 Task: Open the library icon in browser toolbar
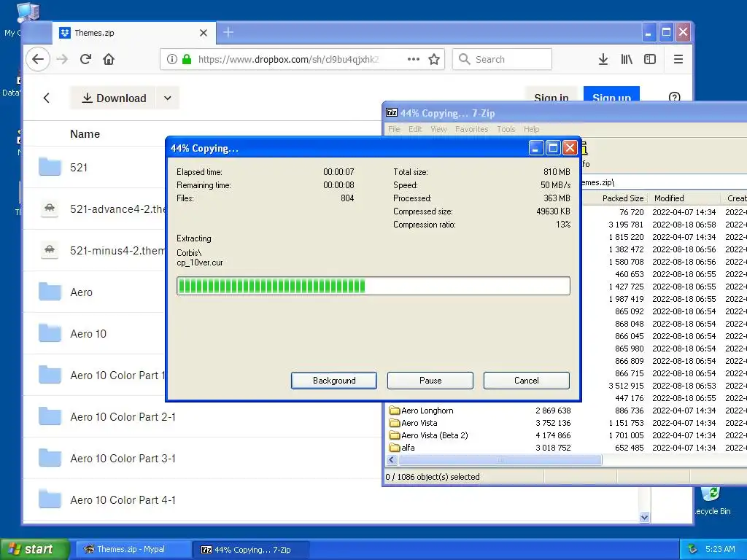[627, 59]
